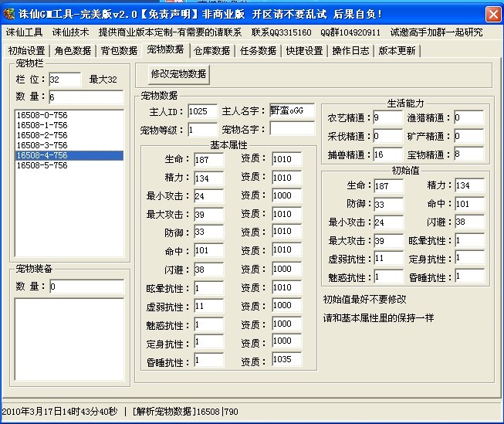The width and height of the screenshot is (504, 424).
Task: Focus the 捕兽精通 input field
Action: click(x=387, y=154)
